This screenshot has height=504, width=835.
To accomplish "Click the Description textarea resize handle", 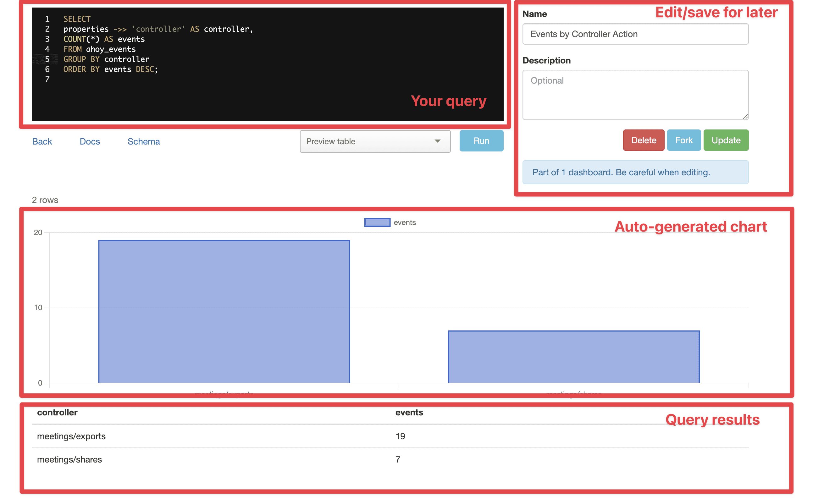I will 745,117.
